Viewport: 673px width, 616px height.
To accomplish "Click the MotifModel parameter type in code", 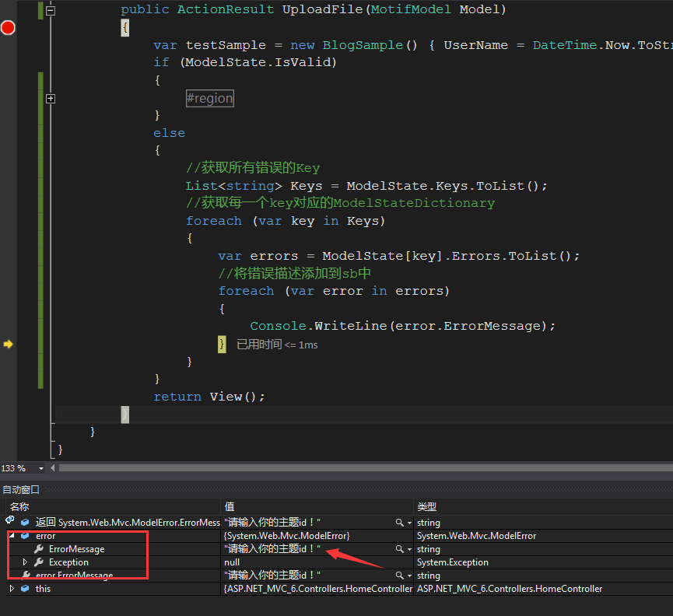I will click(411, 9).
